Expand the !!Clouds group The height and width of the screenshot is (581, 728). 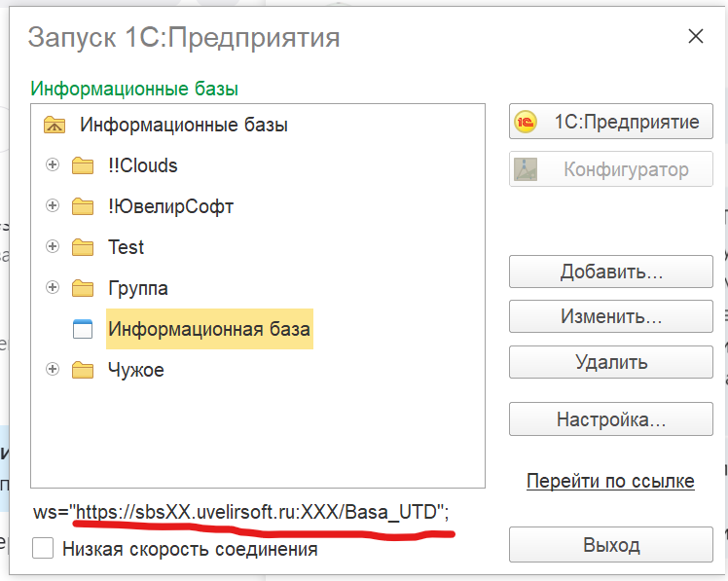(x=54, y=165)
